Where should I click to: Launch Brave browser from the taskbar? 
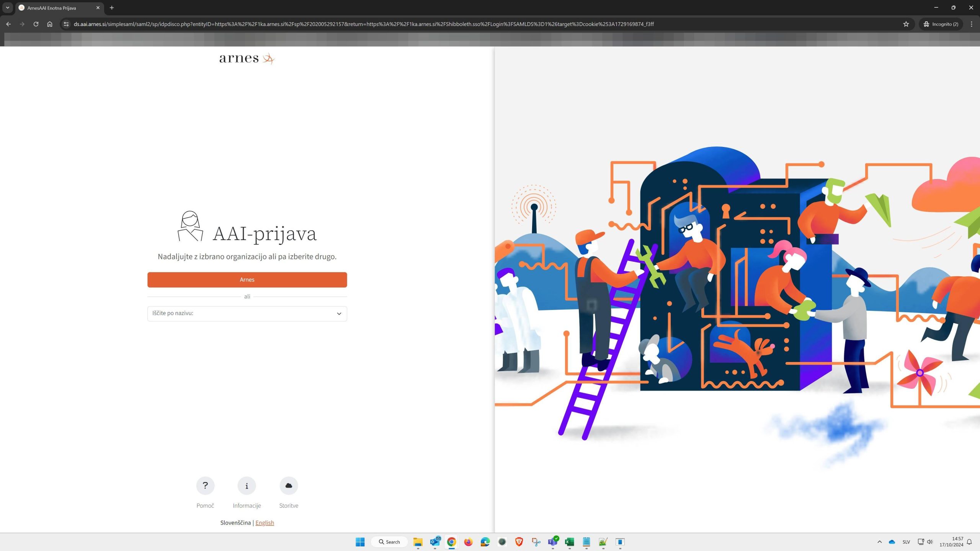click(519, 542)
